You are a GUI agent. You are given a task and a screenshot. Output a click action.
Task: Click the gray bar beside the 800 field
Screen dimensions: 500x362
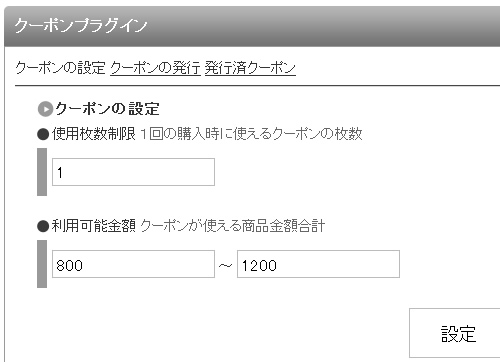click(x=42, y=264)
